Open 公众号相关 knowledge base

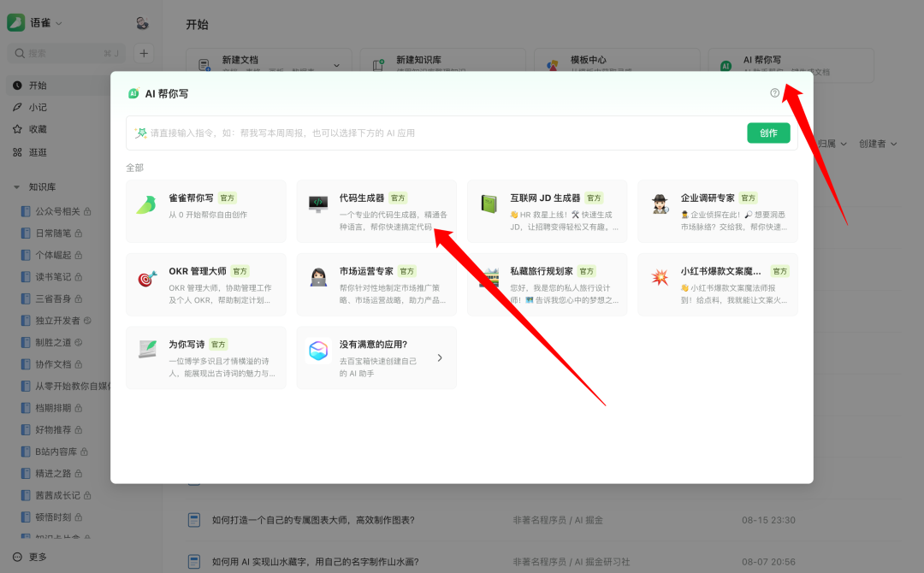(58, 211)
